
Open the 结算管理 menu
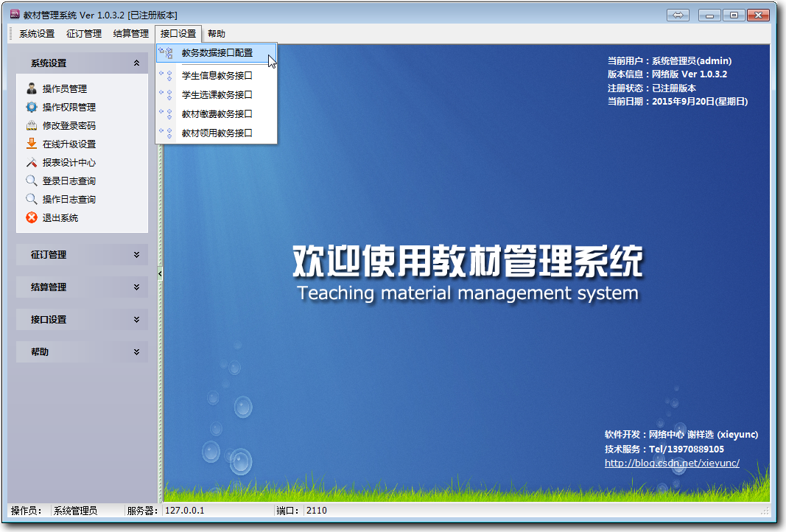pyautogui.click(x=131, y=34)
